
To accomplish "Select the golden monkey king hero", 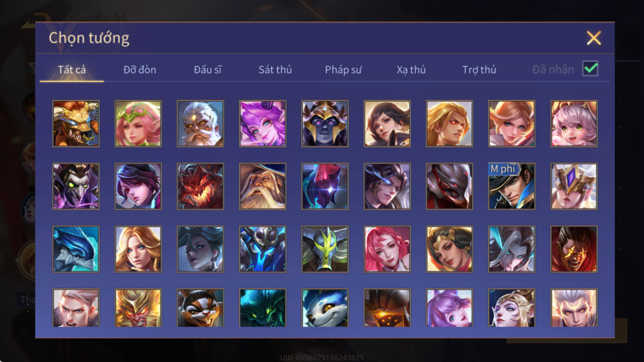I will (138, 308).
